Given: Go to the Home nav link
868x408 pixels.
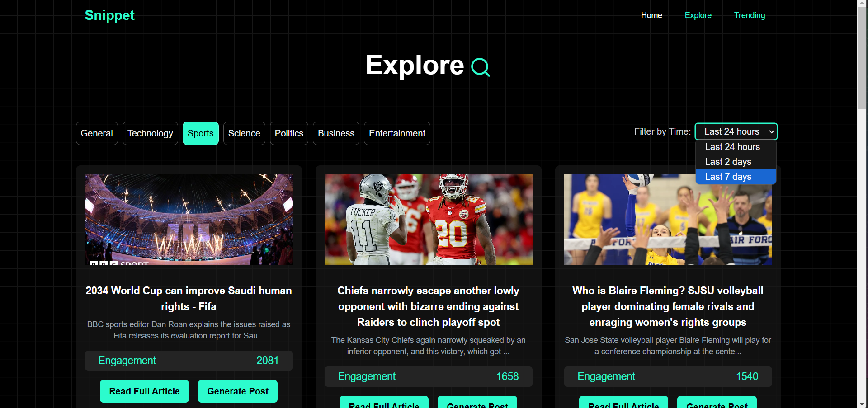Looking at the screenshot, I should coord(651,15).
